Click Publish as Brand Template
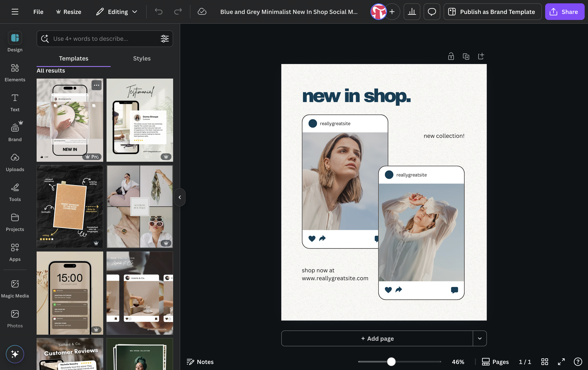 point(492,12)
